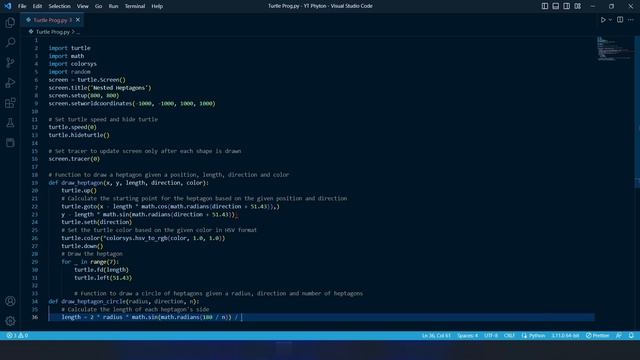Screen dimensions: 640x360
Task: Click def draw_heptagon_circle function name
Action: [94, 302]
